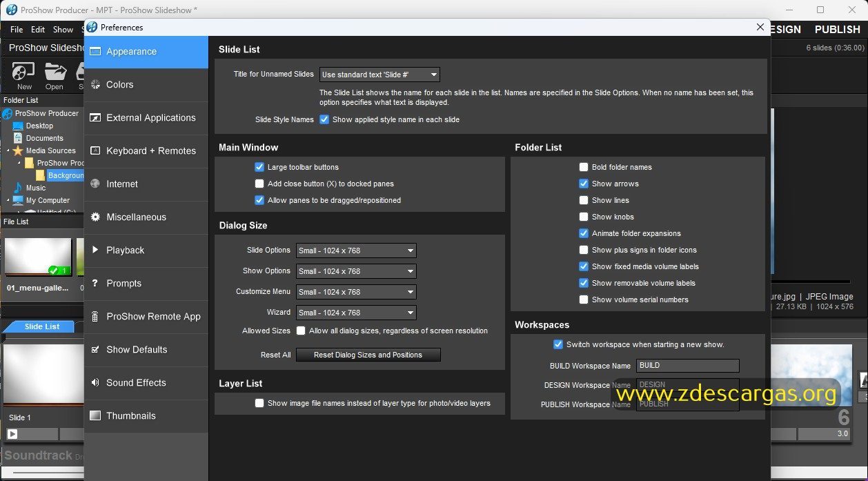Click the Music note icon in Folder List
This screenshot has height=481, width=868.
coord(19,188)
